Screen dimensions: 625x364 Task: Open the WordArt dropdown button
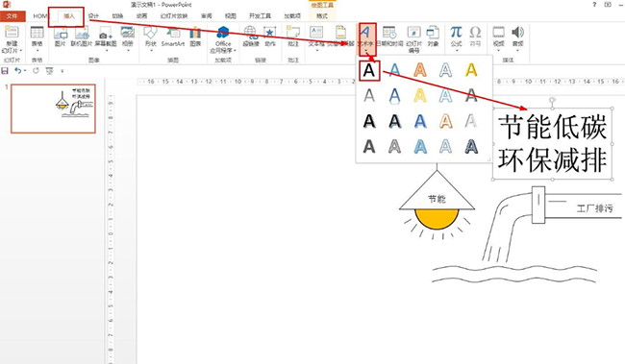coord(366,39)
